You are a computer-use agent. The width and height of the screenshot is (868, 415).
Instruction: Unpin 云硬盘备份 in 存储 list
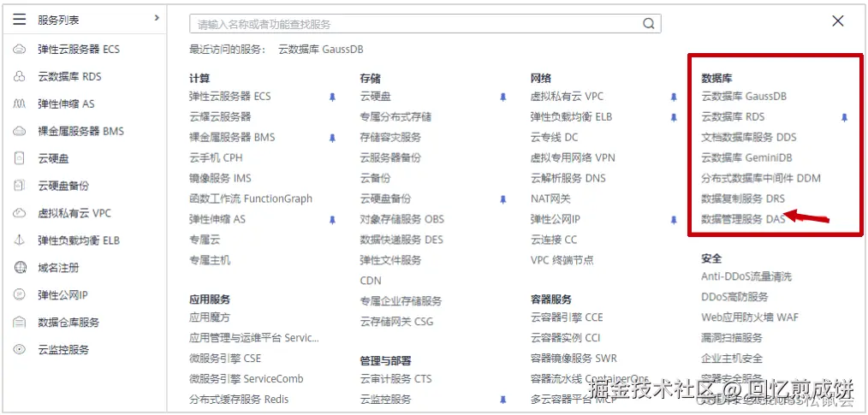pos(502,199)
